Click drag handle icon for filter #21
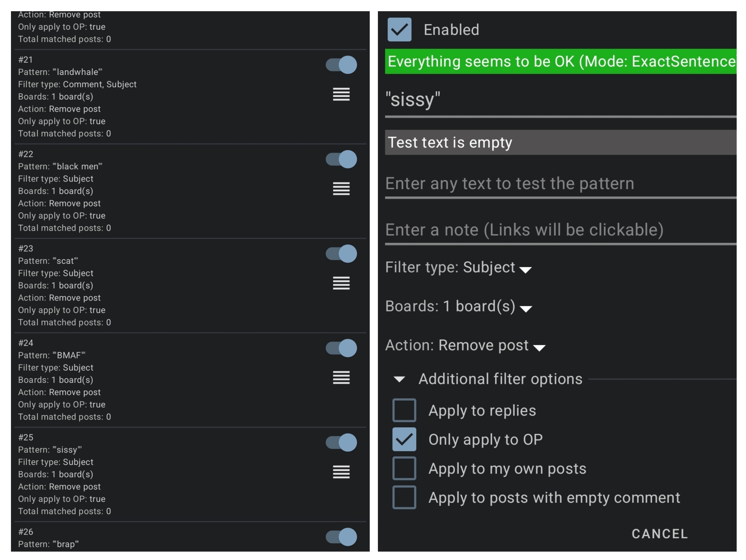This screenshot has width=746, height=560. point(341,94)
